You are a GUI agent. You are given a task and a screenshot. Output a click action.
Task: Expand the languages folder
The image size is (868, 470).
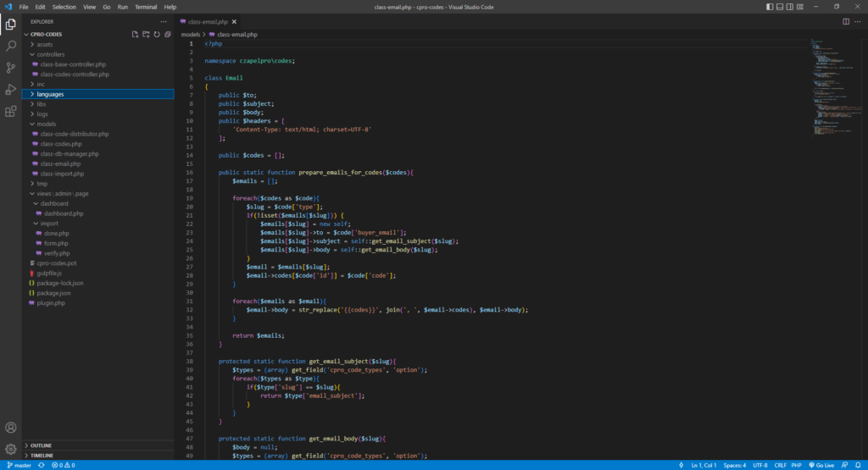pos(50,94)
